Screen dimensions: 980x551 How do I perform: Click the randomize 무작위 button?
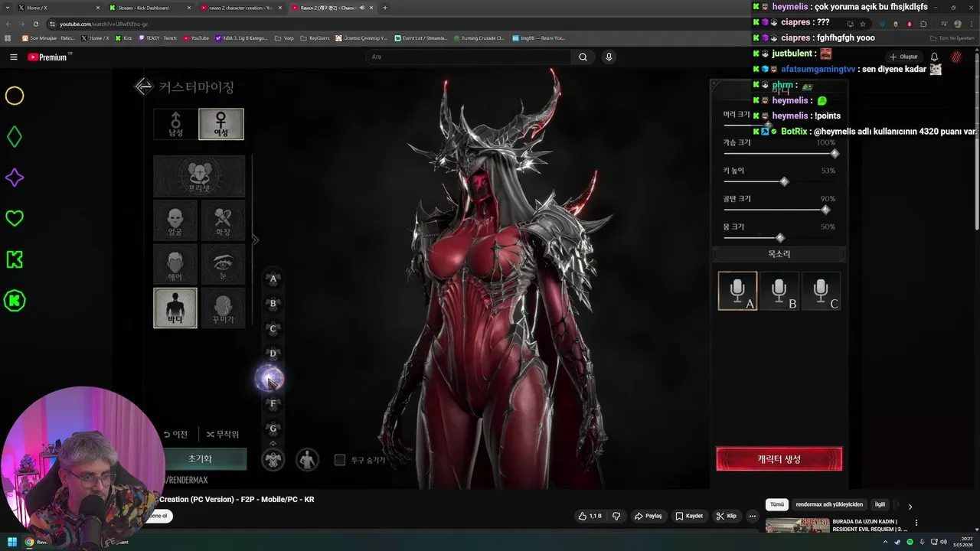coord(223,434)
